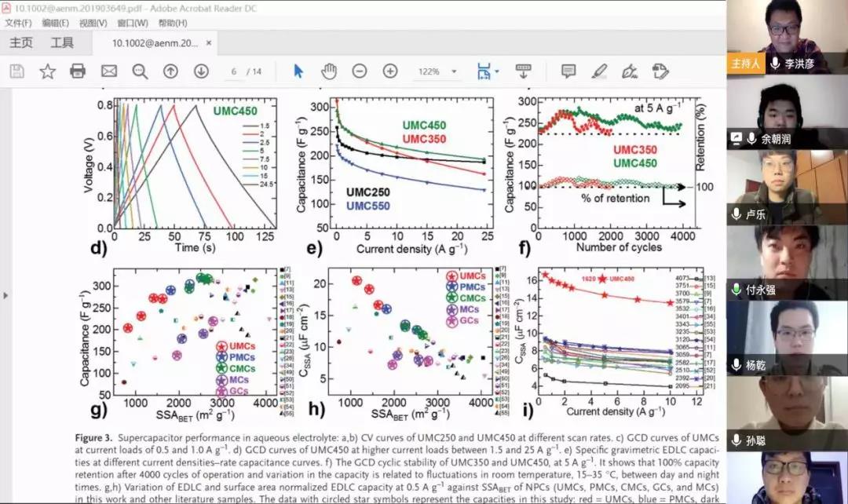This screenshot has width=848, height=504.
Task: Open the 122% zoom level dropdown
Action: click(x=437, y=71)
